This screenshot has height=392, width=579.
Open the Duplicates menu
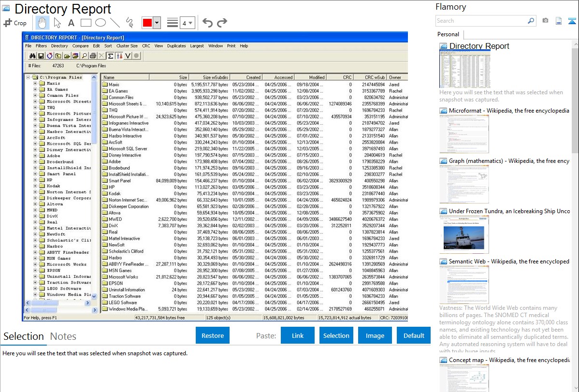coord(176,46)
